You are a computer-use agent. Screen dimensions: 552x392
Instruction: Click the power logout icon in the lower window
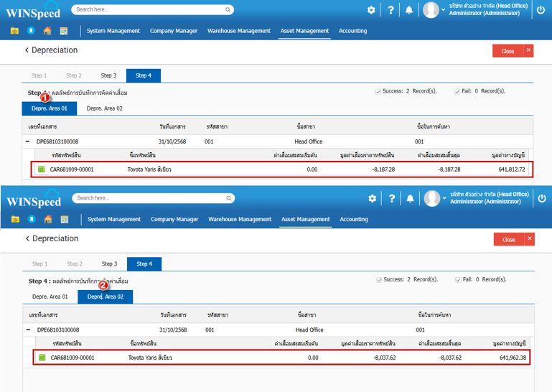coord(541,198)
